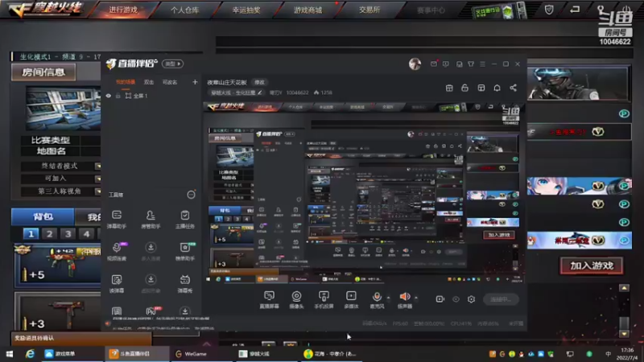Viewport: 644px width, 362px height.
Task: Open the 主播任务 streamer tasks tool
Action: point(185,219)
